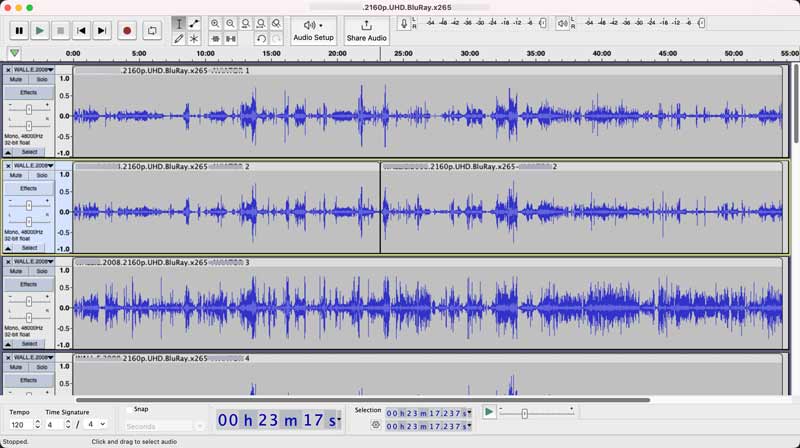Mute the second track
This screenshot has width=800, height=448.
tap(16, 176)
